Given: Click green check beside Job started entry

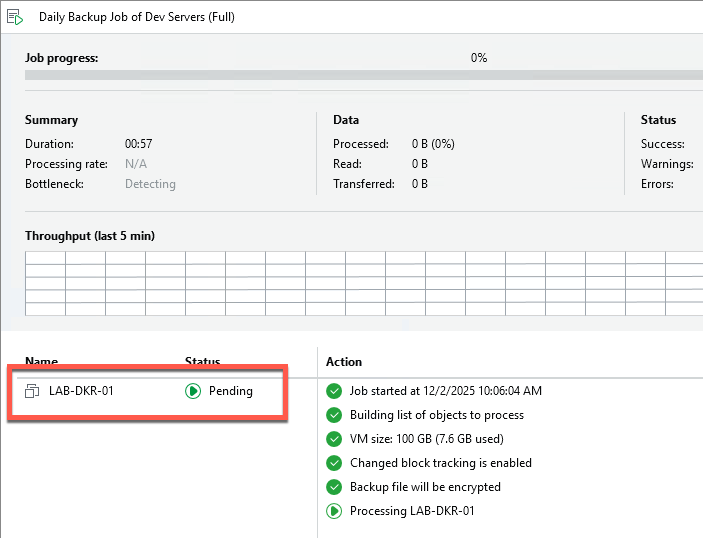Looking at the screenshot, I should tap(334, 391).
